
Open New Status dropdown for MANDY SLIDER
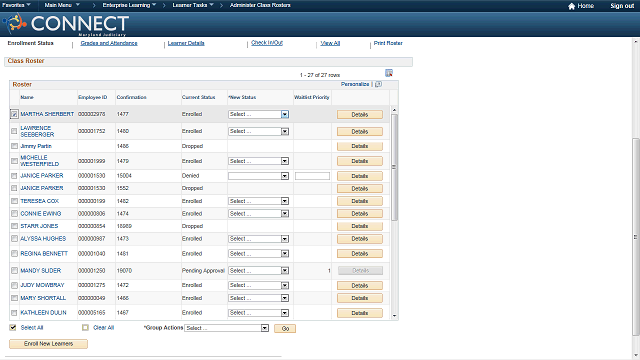point(258,271)
